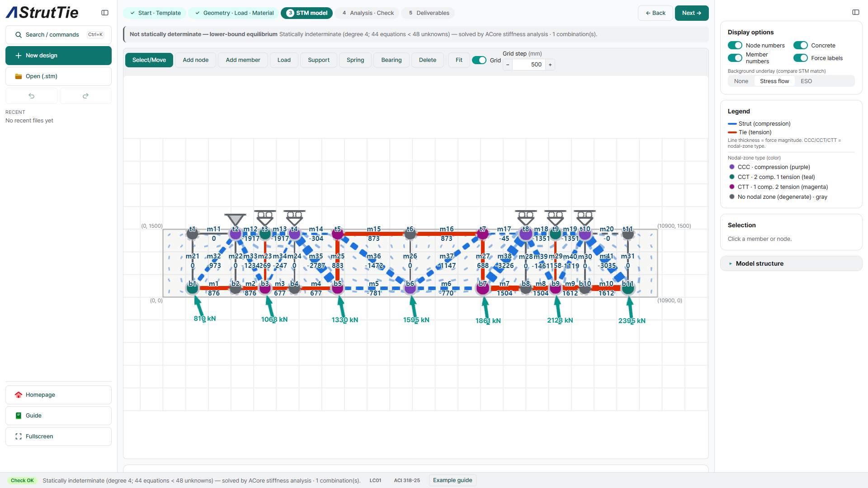Open an .stm file with folder icon
The height and width of the screenshot is (488, 868).
coord(19,76)
